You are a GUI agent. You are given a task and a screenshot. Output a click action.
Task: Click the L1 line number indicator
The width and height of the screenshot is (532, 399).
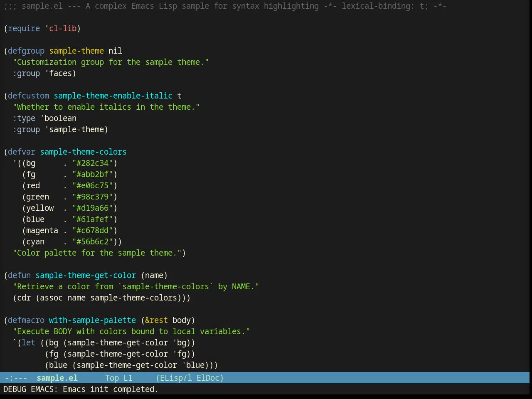pyautogui.click(x=128, y=378)
